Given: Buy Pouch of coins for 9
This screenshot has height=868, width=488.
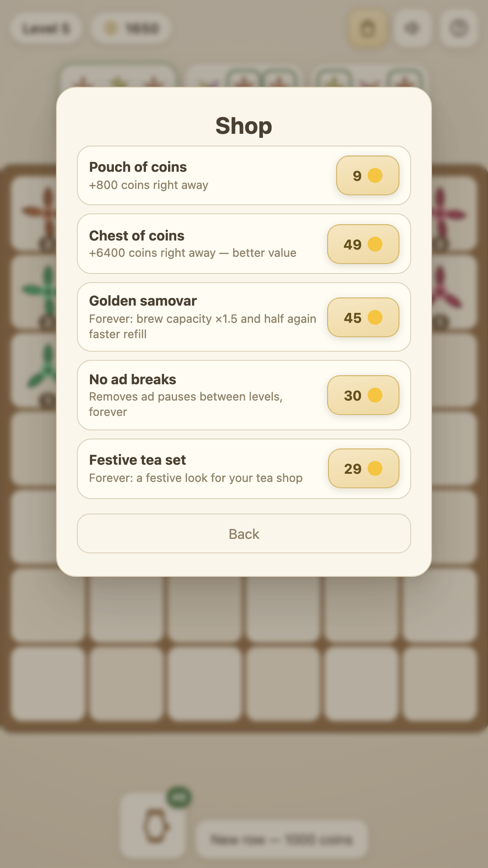Looking at the screenshot, I should point(367,175).
